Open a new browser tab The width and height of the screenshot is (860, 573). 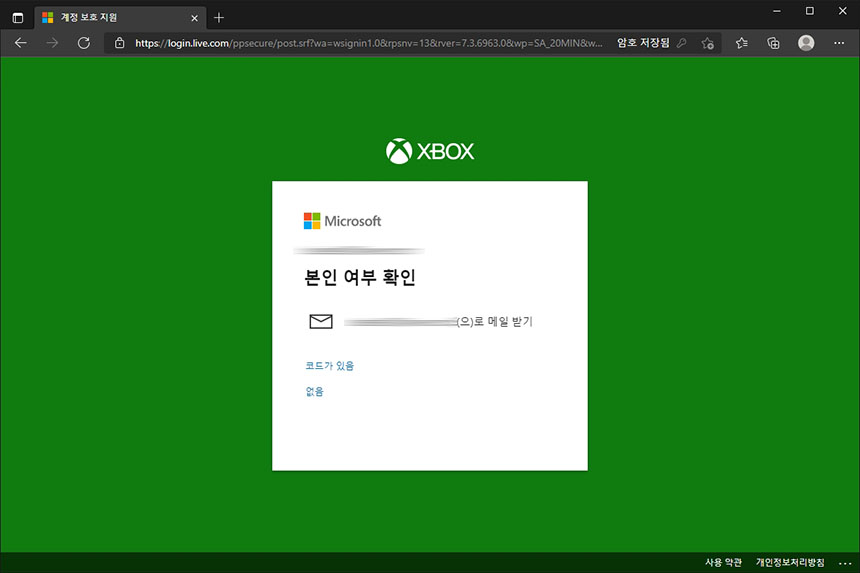pyautogui.click(x=219, y=18)
